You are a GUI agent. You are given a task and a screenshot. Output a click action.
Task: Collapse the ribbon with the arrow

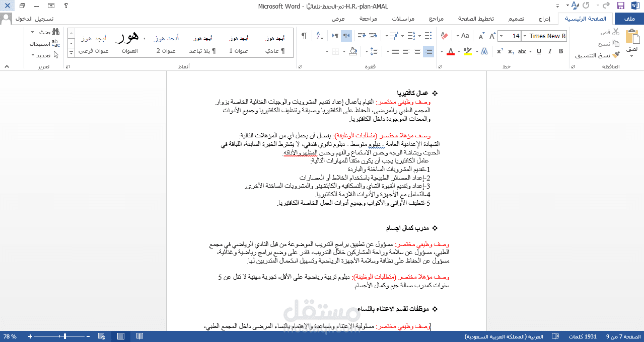pos(7,66)
